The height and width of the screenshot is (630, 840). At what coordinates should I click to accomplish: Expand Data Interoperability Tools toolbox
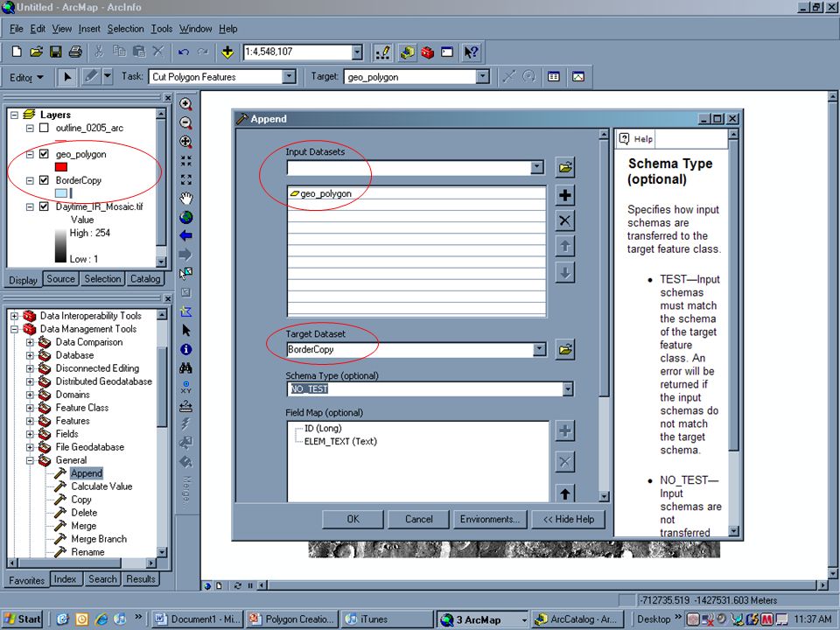pos(15,316)
